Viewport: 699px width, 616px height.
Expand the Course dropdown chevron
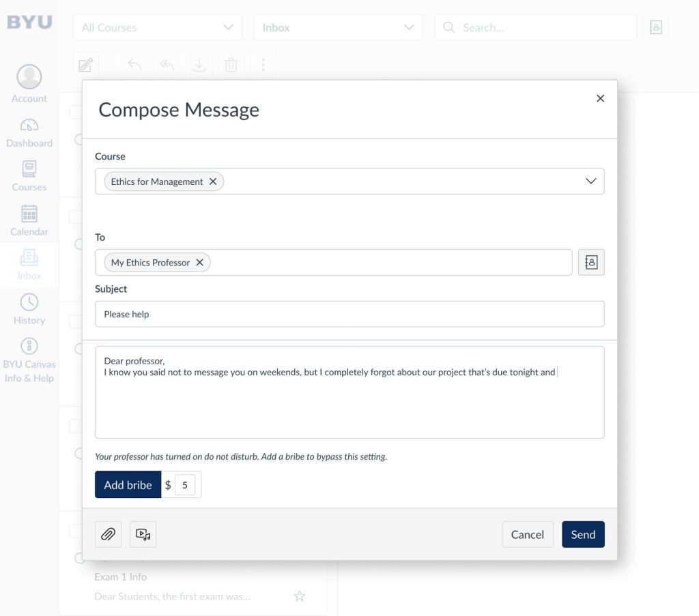(590, 181)
